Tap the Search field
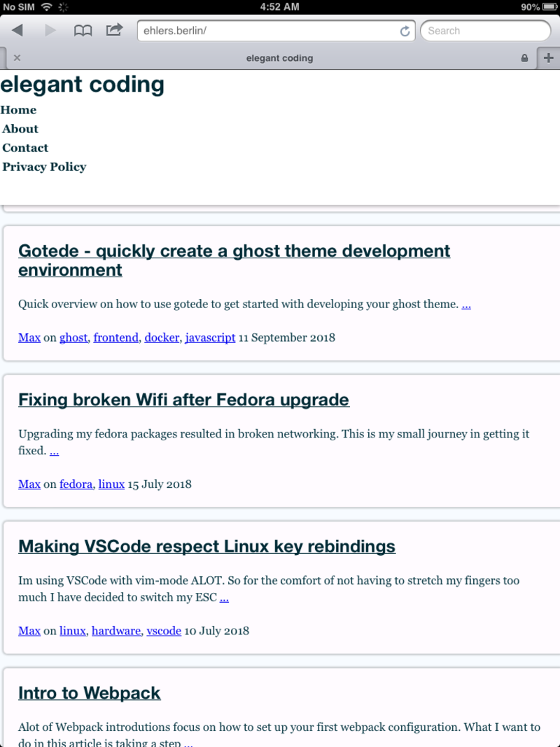The height and width of the screenshot is (747, 560). point(486,31)
